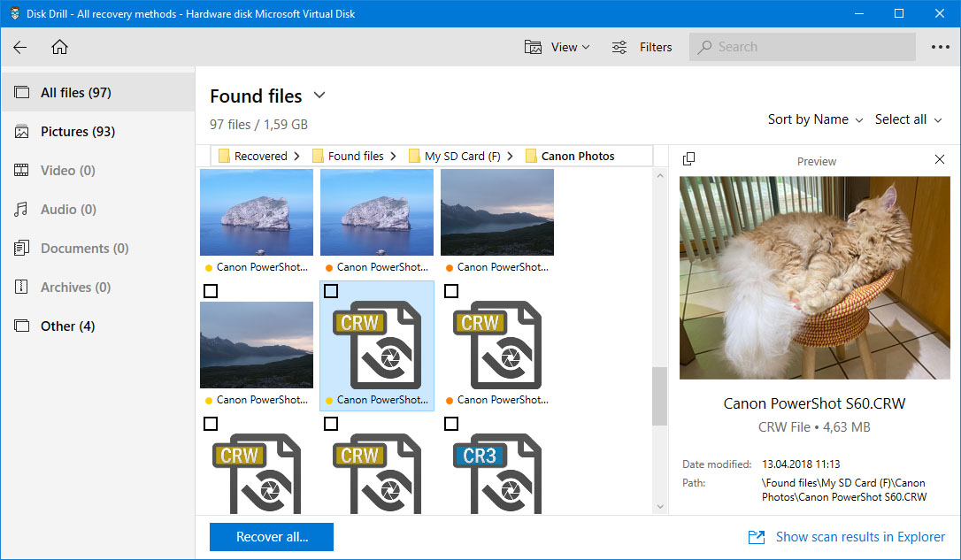Open the View mode icon
The height and width of the screenshot is (560, 961).
coord(534,47)
